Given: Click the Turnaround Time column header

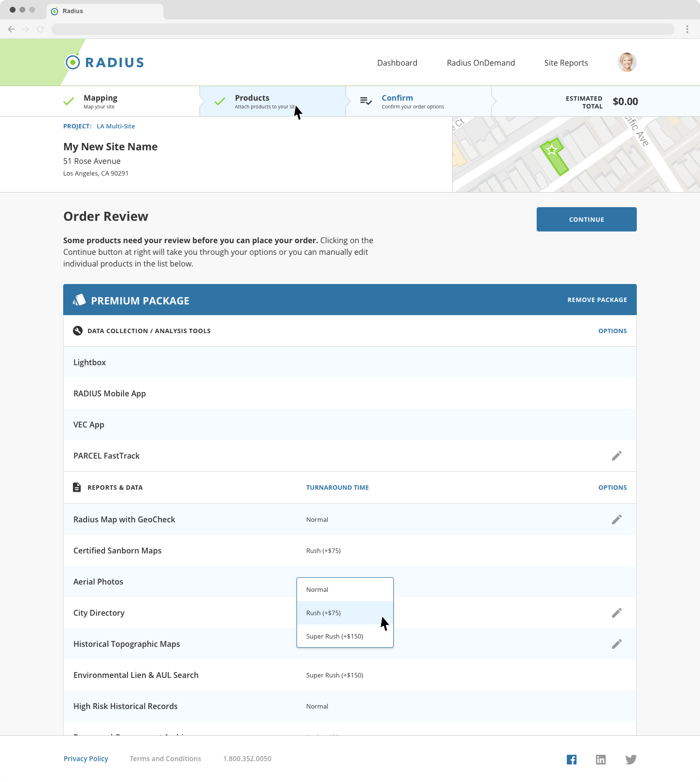Looking at the screenshot, I should [x=337, y=487].
